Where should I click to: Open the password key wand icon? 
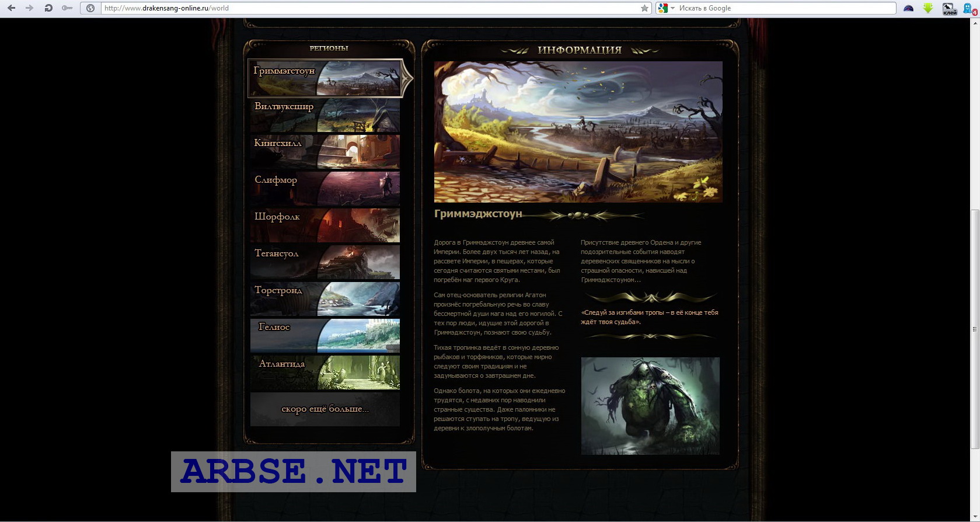[x=67, y=8]
